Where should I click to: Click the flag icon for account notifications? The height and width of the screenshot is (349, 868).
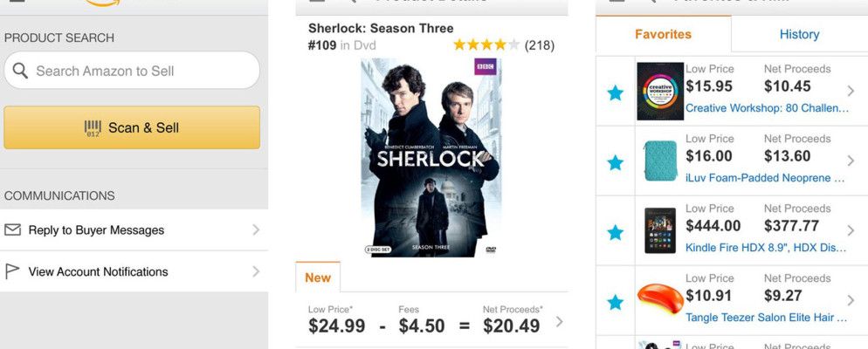coord(12,271)
